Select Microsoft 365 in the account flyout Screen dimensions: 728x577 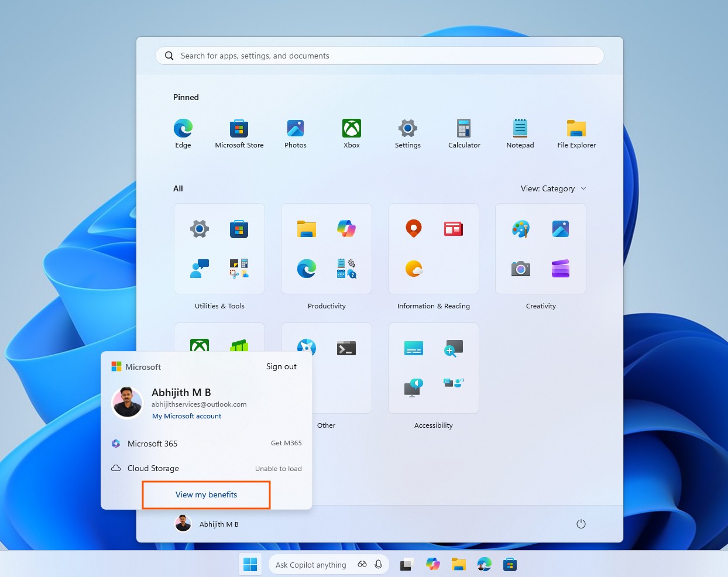[x=152, y=444]
